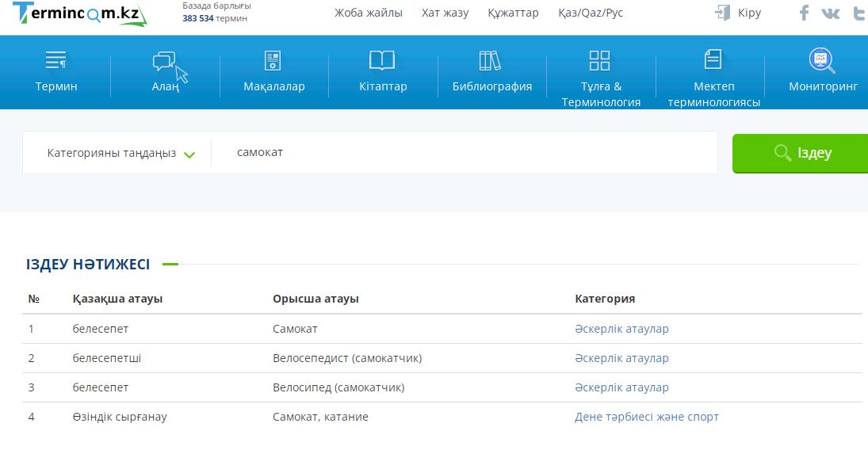Open the Термин section icon
The image size is (868, 450).
pyautogui.click(x=55, y=60)
